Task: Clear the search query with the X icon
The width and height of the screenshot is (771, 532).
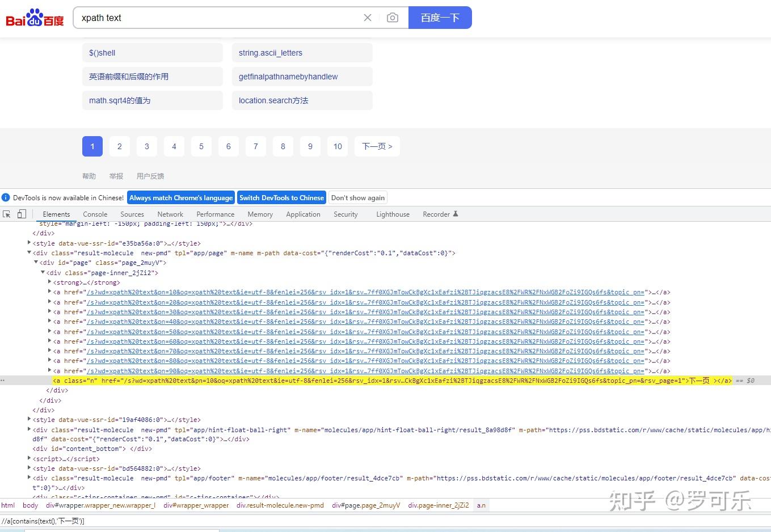Action: click(x=367, y=18)
